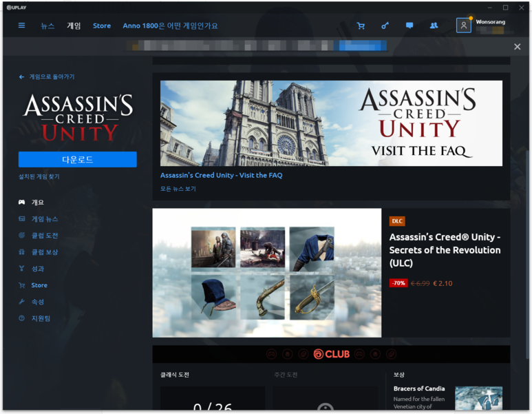
Task: Open the friends icon
Action: pos(434,25)
